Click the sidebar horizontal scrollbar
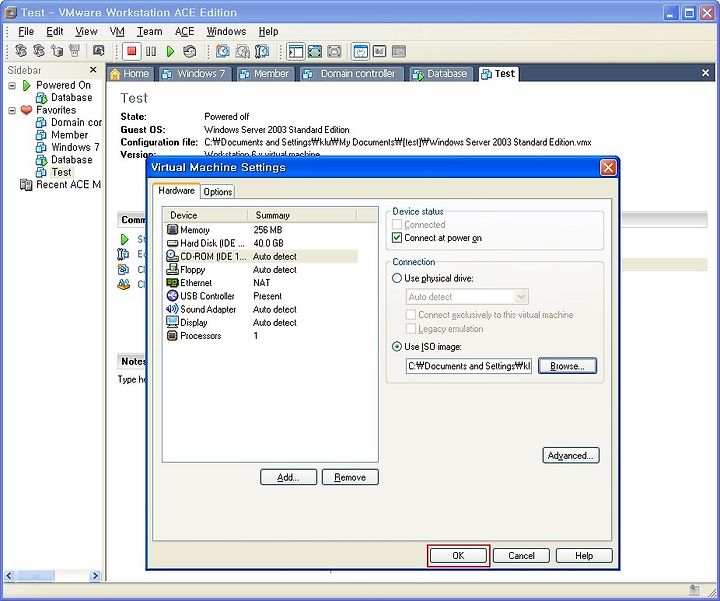The width and height of the screenshot is (720, 601). pos(52,575)
